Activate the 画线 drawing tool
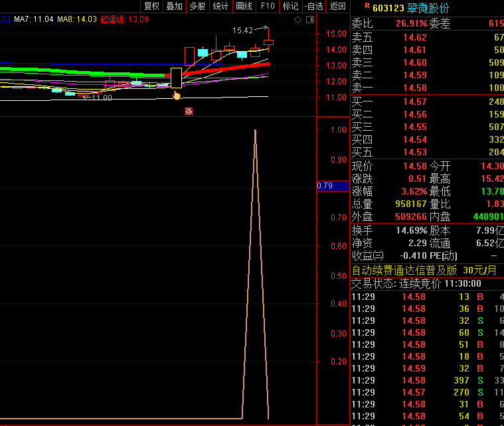This screenshot has height=426, width=504. pyautogui.click(x=244, y=6)
